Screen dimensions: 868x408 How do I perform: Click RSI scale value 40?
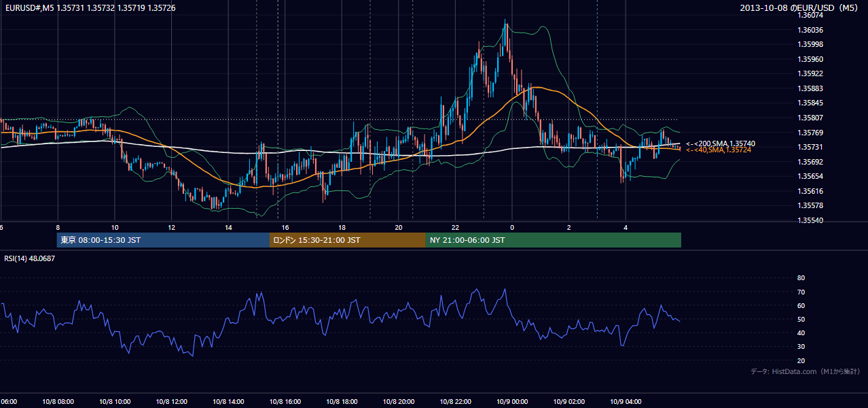pyautogui.click(x=801, y=333)
